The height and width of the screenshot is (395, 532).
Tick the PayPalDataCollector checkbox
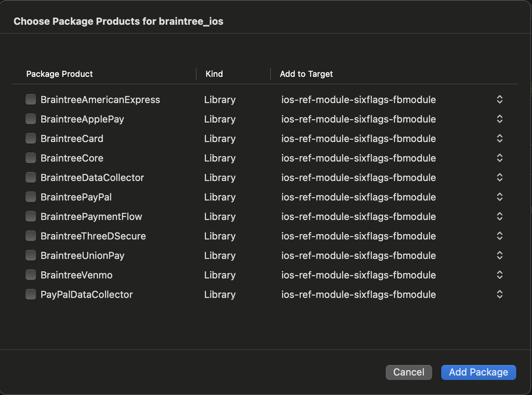[31, 294]
